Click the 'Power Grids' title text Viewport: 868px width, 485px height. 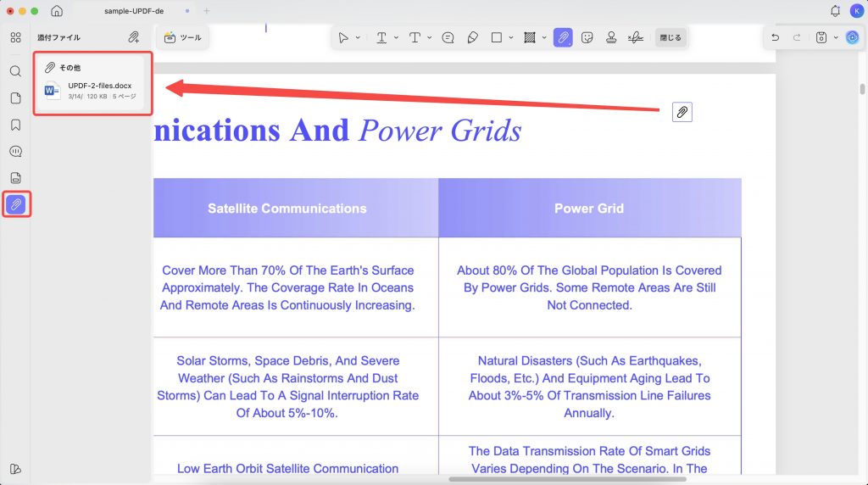(x=440, y=131)
